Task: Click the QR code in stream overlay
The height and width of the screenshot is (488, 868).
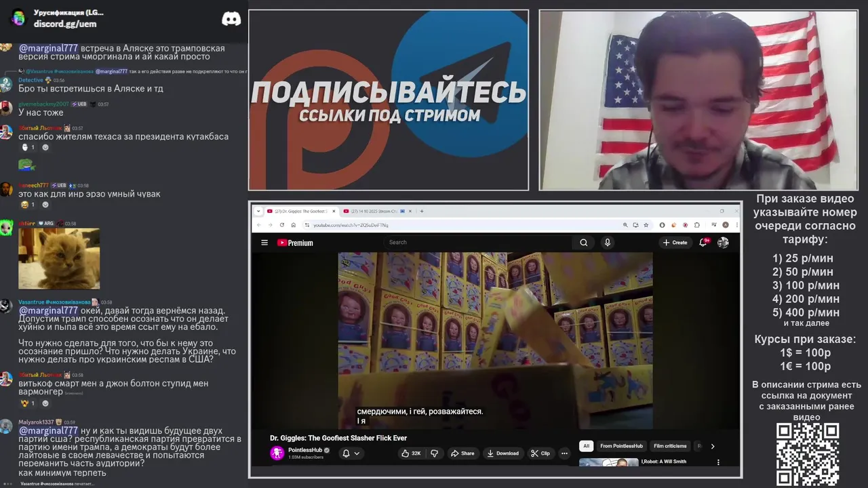Action: point(808,454)
